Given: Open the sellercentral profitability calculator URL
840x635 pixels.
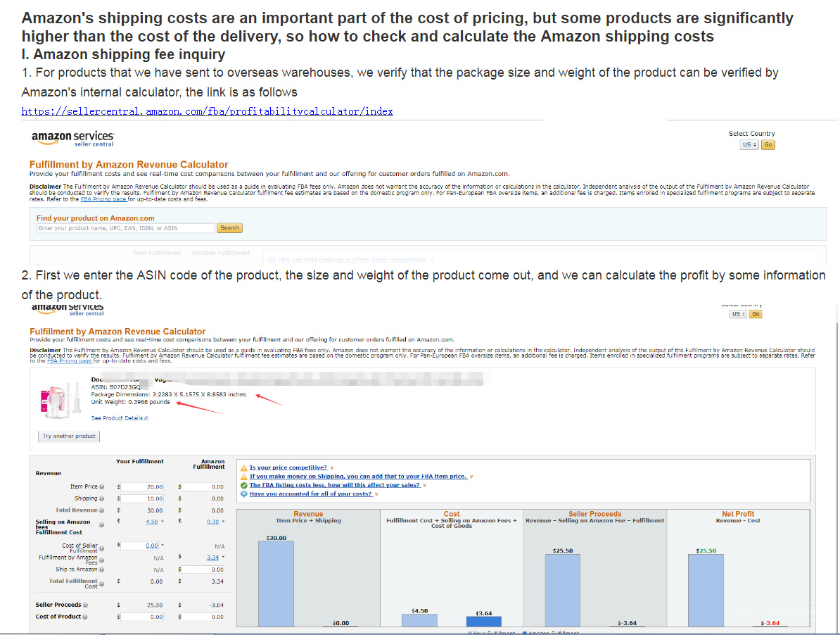Looking at the screenshot, I should pyautogui.click(x=208, y=111).
